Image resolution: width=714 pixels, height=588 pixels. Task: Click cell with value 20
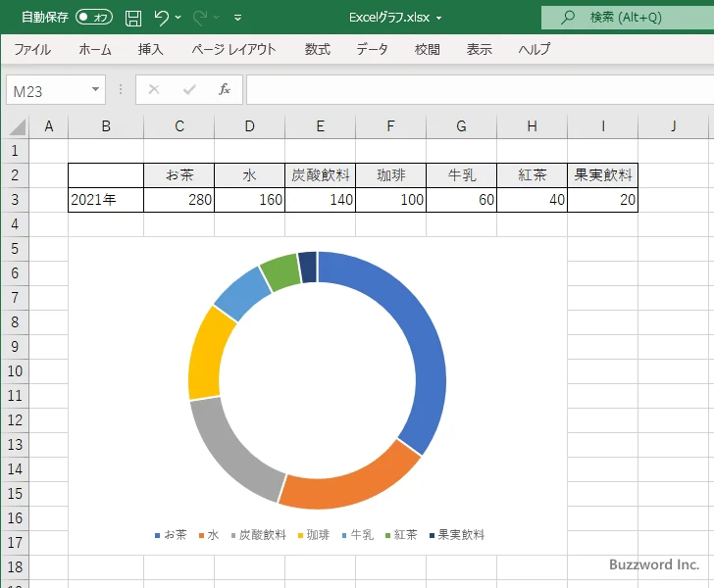point(602,199)
